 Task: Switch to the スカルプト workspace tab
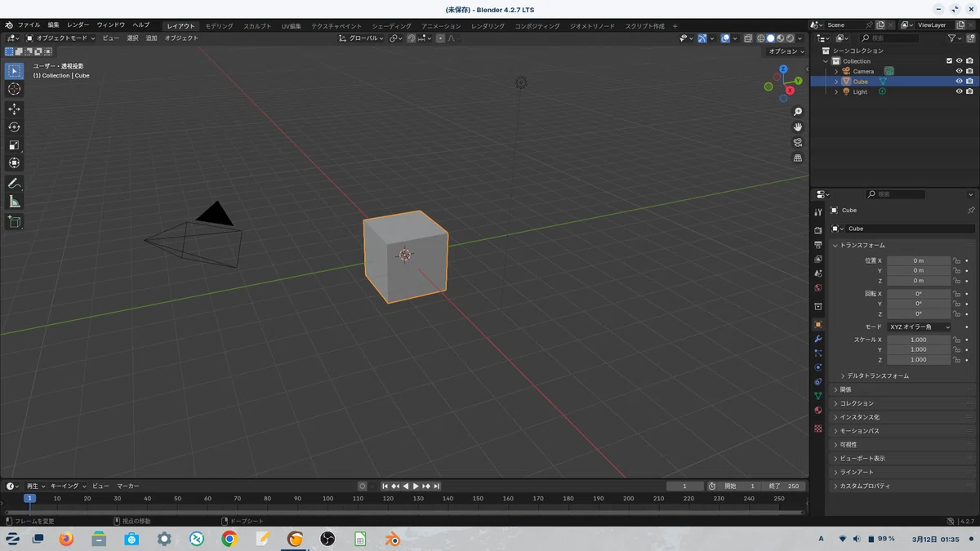click(257, 26)
